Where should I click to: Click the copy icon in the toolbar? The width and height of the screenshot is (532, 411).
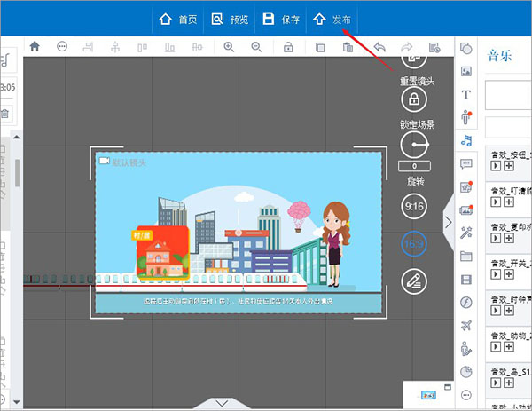click(320, 47)
